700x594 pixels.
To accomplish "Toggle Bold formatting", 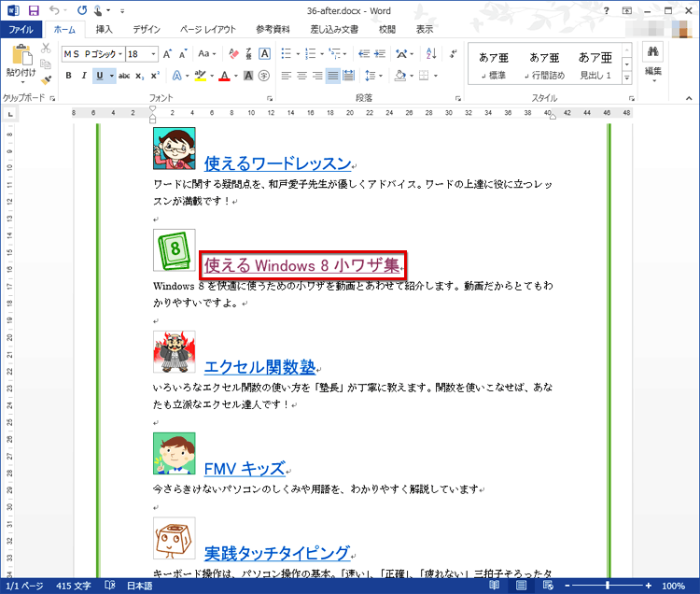I will [68, 76].
